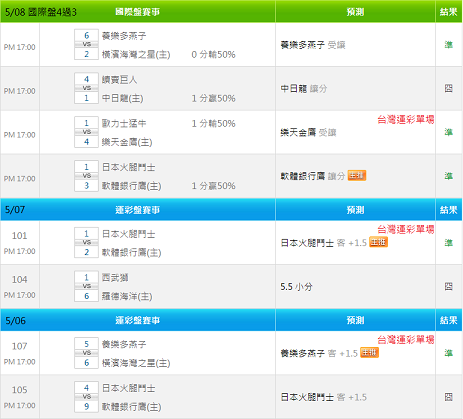Image resolution: width=463 pixels, height=419 pixels.
Task: Click the score box 5 vs 6
Action: 86,353
